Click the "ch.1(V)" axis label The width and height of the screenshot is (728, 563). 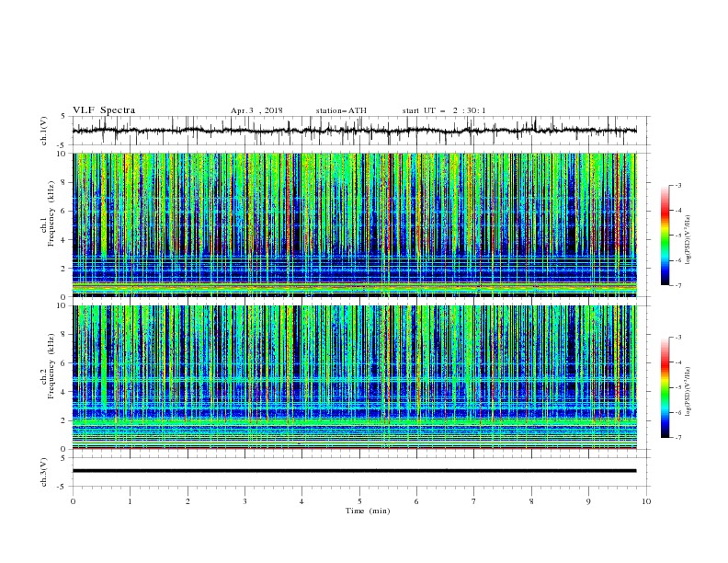(x=44, y=131)
